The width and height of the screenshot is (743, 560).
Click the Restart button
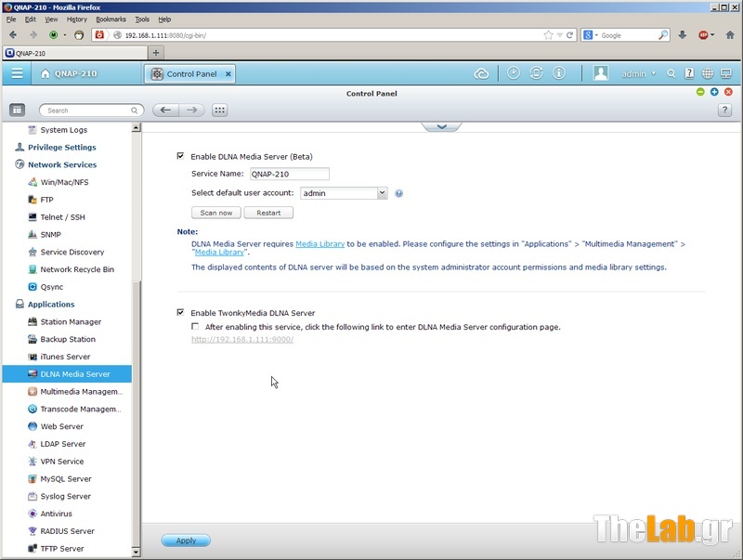click(x=268, y=213)
